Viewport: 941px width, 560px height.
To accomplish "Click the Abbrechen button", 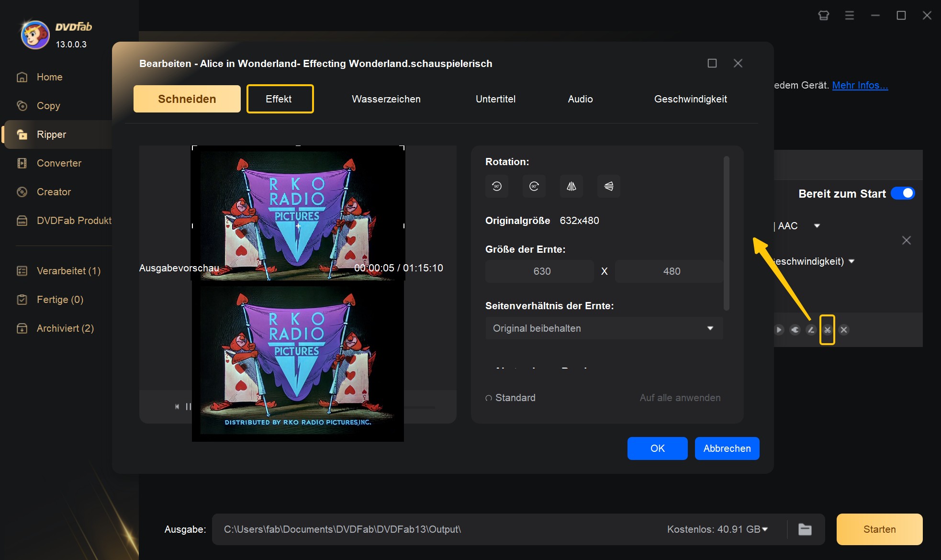I will (727, 448).
